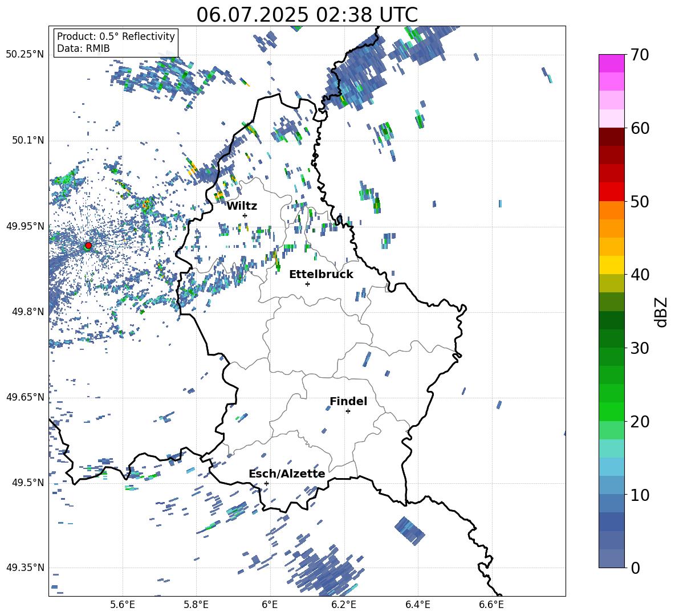Click the colorbar tick label 60
Viewport: 675px width, 616px height.
pyautogui.click(x=640, y=128)
